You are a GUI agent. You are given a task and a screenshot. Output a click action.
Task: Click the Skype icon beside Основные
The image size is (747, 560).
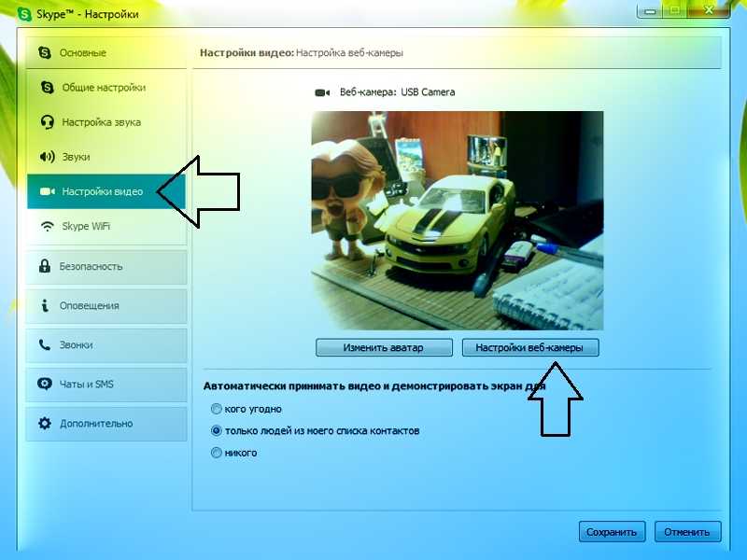[44, 52]
